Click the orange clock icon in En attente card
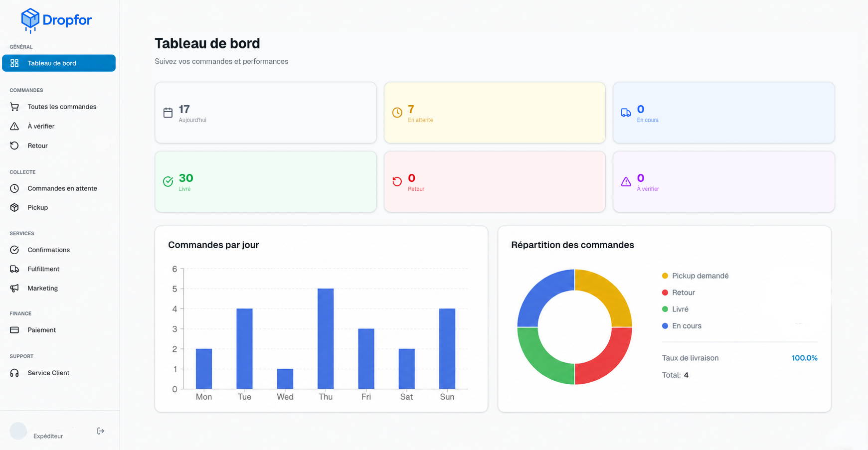Viewport: 868px width, 450px height. 397,113
